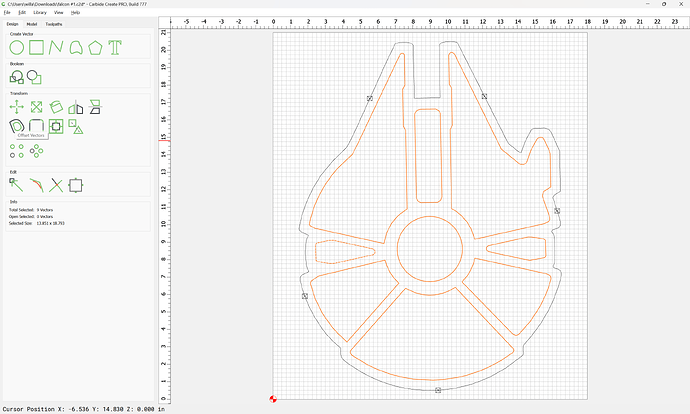The width and height of the screenshot is (690, 414).
Task: Activate the Resize transform tool
Action: (x=36, y=107)
